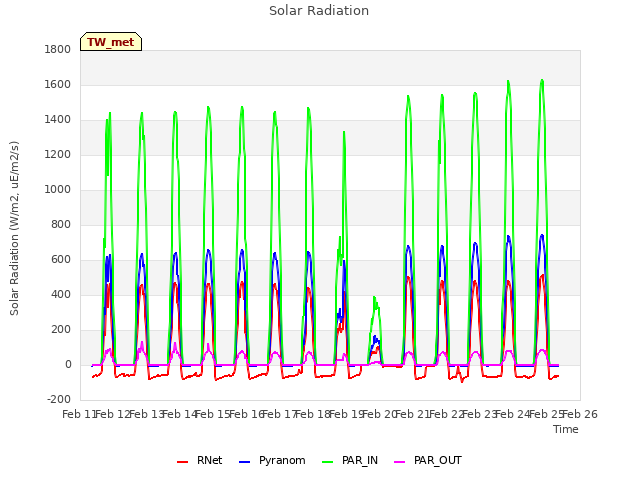Click the 1000 y-axis tick label
The height and width of the screenshot is (480, 640).
58,189
